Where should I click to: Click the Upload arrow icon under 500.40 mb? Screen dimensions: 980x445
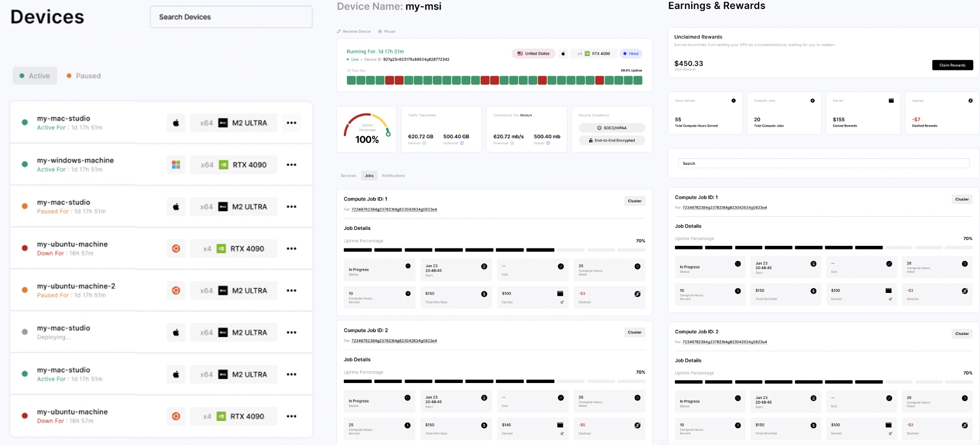coord(548,143)
